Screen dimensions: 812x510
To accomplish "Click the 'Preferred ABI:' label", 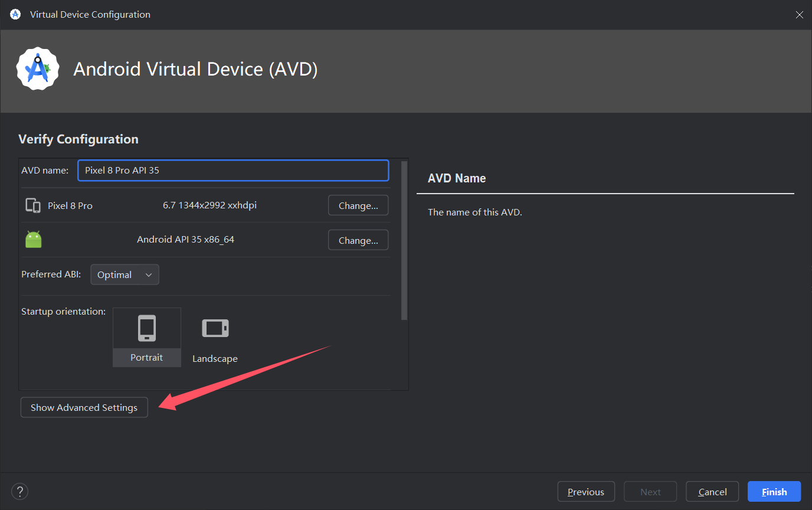I will pyautogui.click(x=51, y=274).
